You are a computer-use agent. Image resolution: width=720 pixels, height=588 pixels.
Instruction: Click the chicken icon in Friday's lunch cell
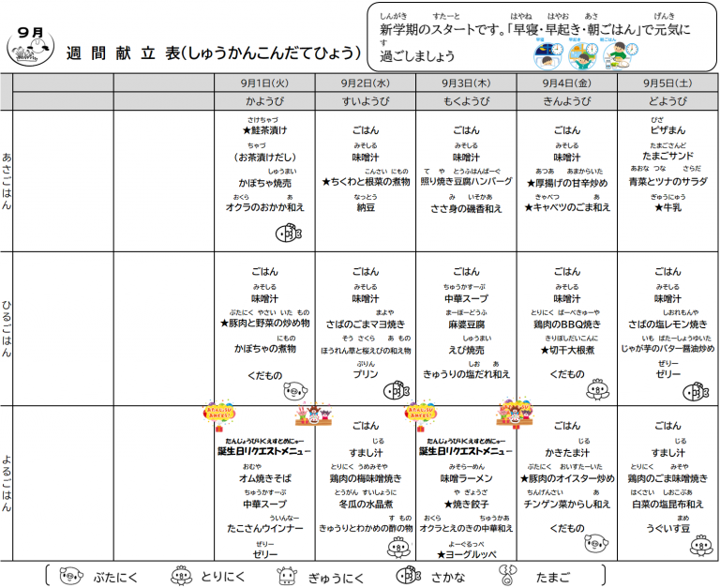(x=597, y=389)
